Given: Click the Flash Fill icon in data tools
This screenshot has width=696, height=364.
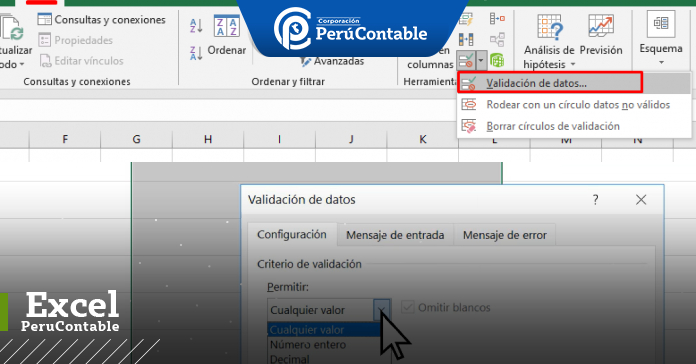Looking at the screenshot, I should click(x=466, y=19).
